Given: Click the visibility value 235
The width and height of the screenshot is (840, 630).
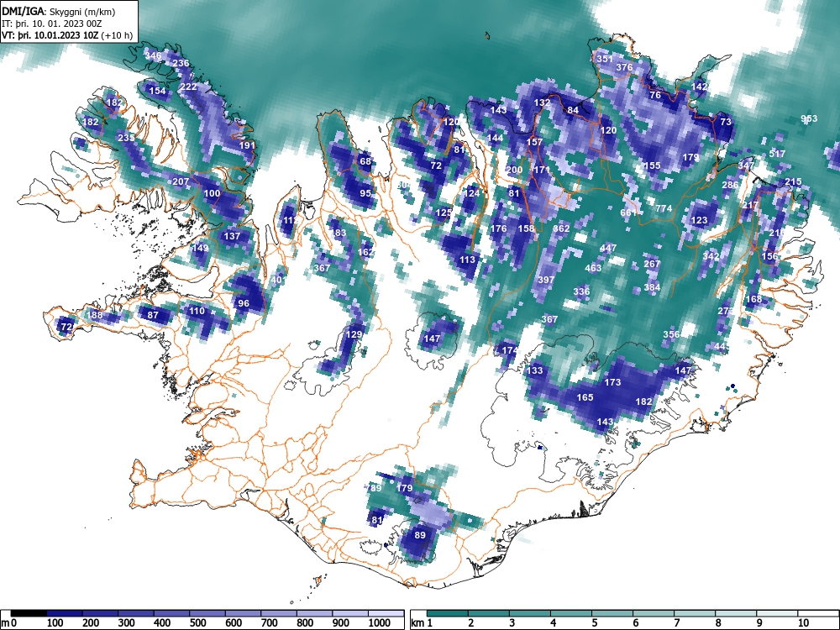Looking at the screenshot, I should coord(126,139).
